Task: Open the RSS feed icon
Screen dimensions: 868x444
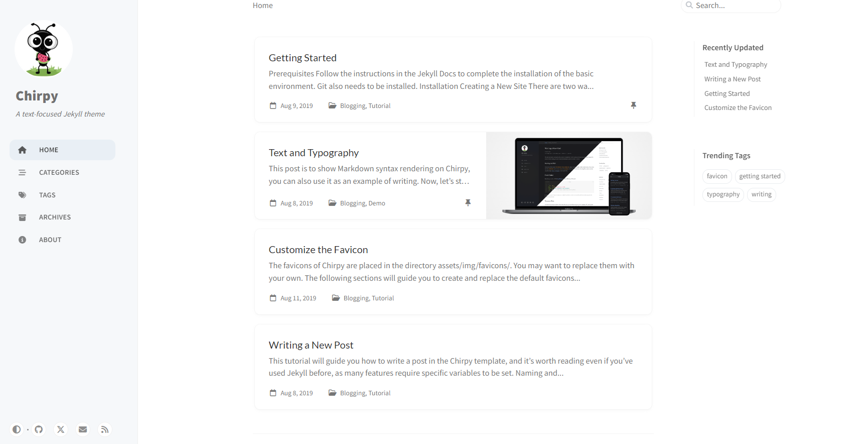Action: (105, 429)
